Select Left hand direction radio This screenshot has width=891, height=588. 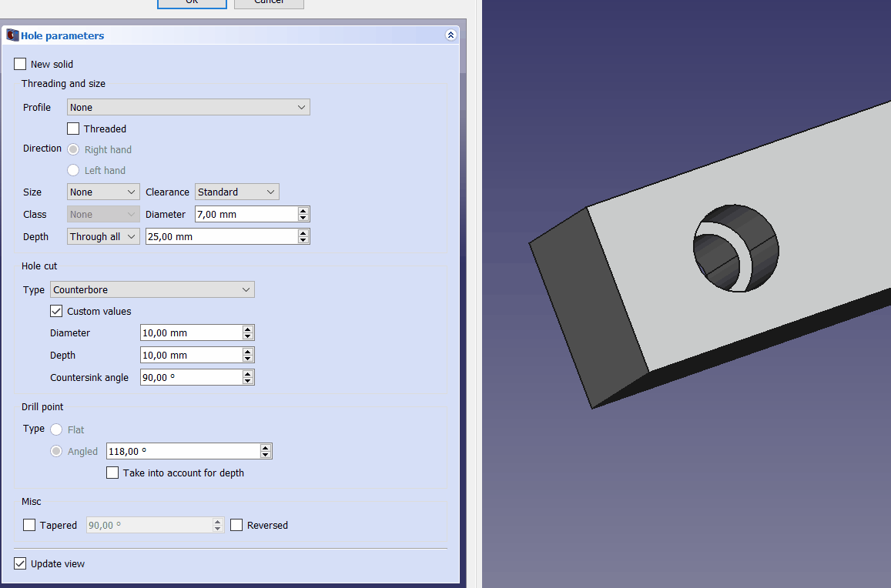(x=73, y=170)
